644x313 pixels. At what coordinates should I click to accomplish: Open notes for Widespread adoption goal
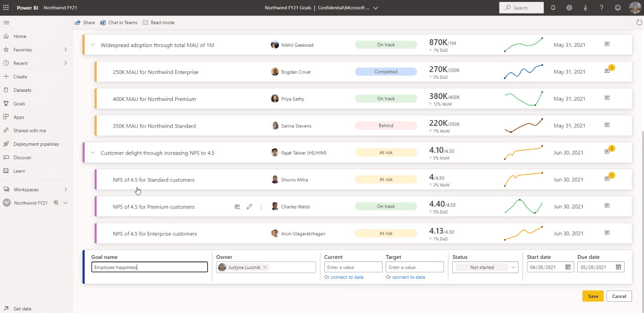(x=607, y=44)
